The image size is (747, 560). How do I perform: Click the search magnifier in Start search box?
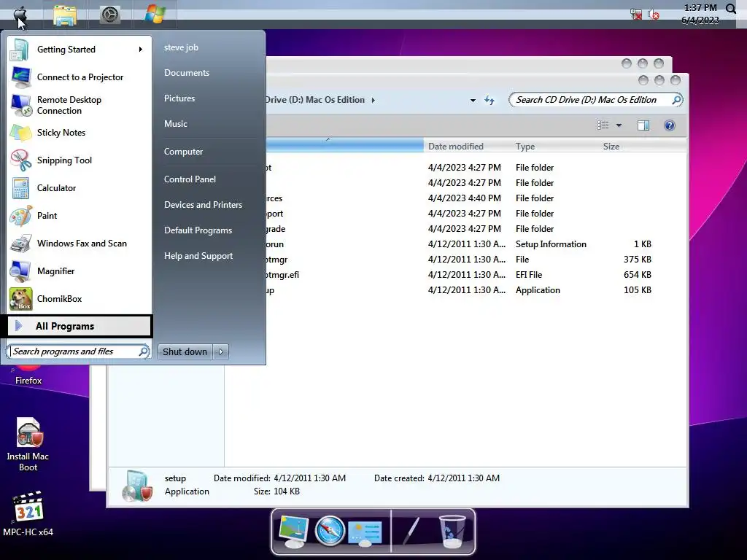[143, 351]
